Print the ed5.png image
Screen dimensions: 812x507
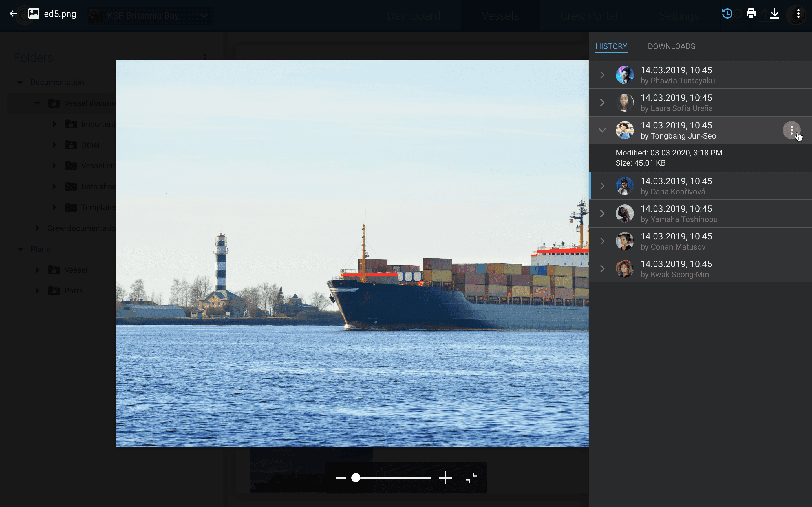[x=751, y=14]
